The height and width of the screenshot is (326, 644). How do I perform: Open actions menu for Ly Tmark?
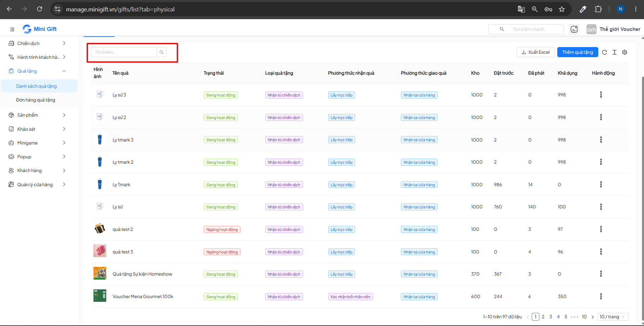tap(601, 185)
